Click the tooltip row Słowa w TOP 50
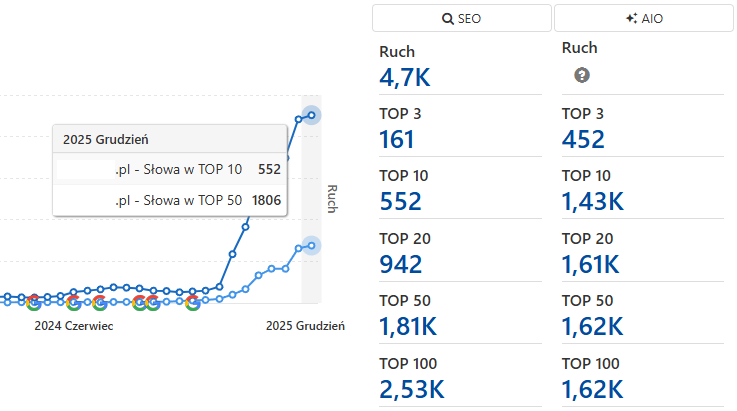Image resolution: width=737 pixels, height=411 pixels. point(168,201)
